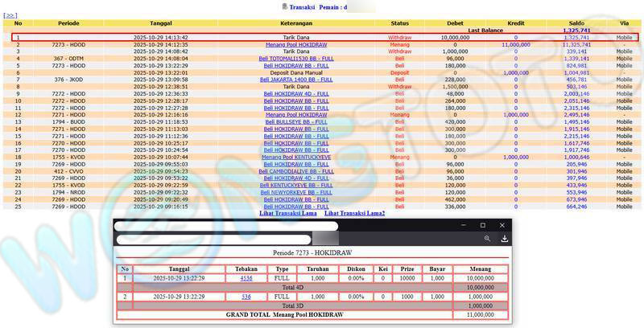Viewport: 644px width, 328px height.
Task: Maximize the popup window
Action: click(482, 225)
